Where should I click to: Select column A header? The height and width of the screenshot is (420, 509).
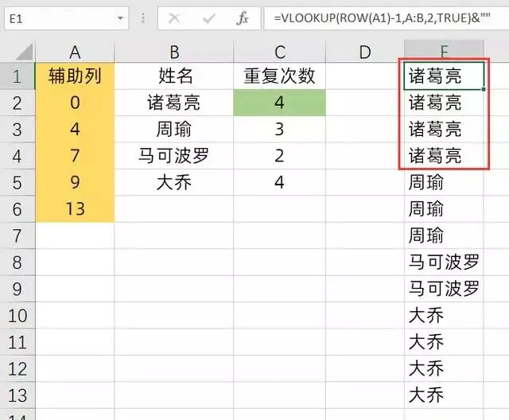pos(75,52)
